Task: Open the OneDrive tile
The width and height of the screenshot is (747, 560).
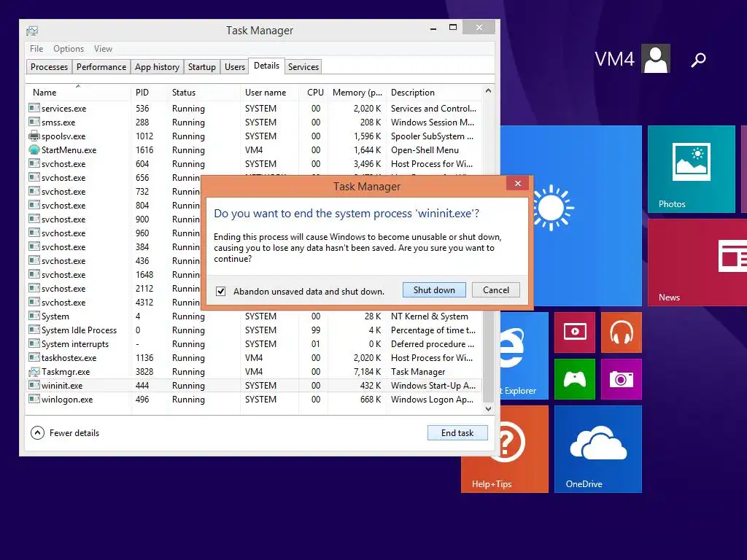Action: click(x=598, y=449)
